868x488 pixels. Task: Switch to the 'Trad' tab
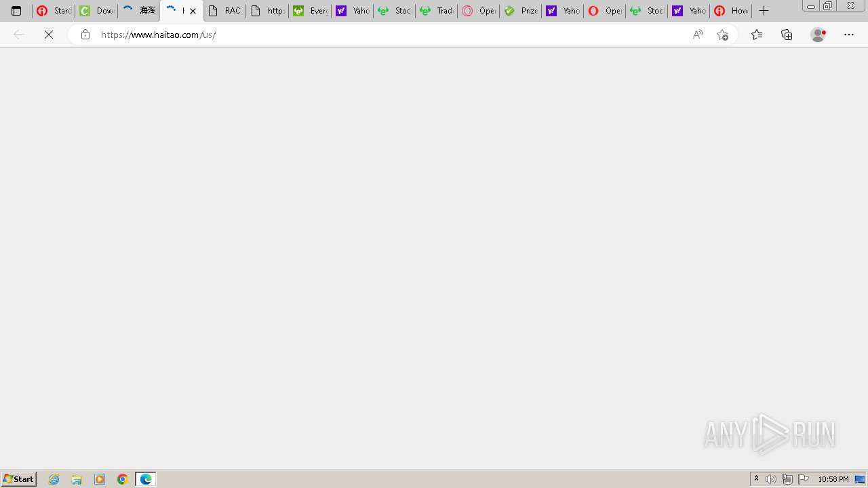(435, 11)
